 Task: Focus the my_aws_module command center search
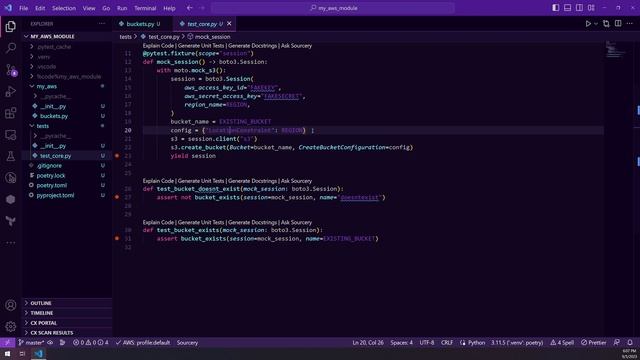(333, 8)
